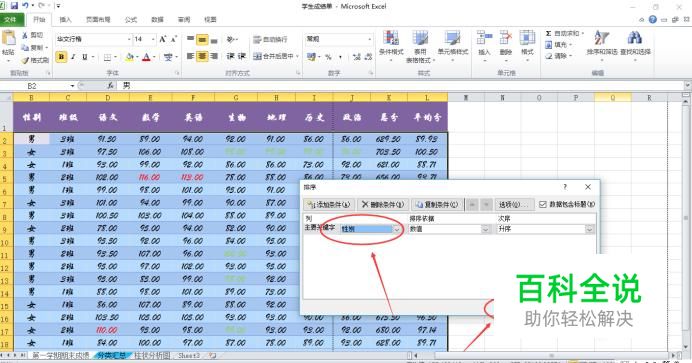The width and height of the screenshot is (692, 363).
Task: Toggle bottom vertical alignment
Action: [x=214, y=40]
